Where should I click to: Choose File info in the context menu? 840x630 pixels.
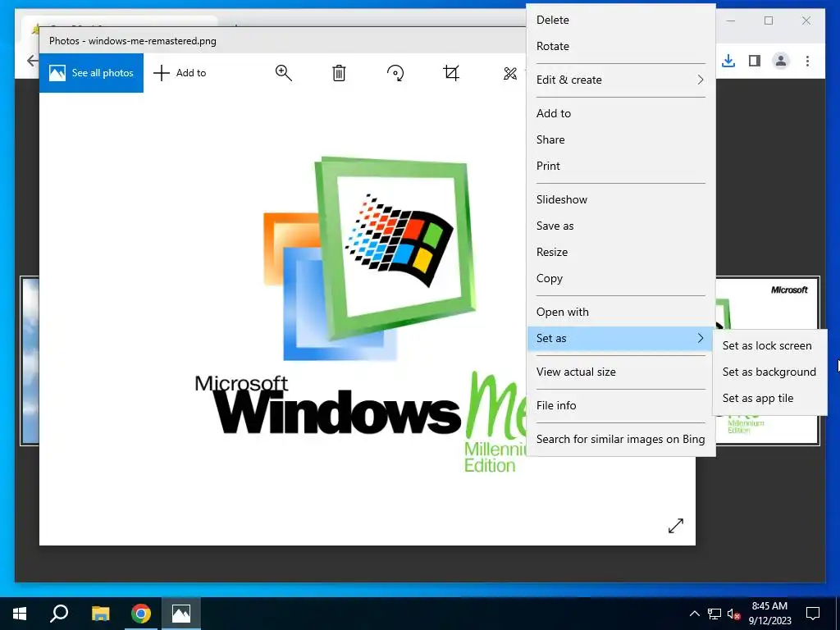[x=621, y=406]
